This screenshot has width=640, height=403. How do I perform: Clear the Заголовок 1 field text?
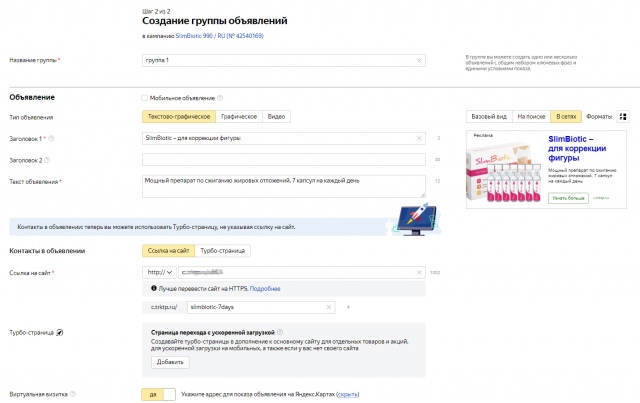point(419,138)
